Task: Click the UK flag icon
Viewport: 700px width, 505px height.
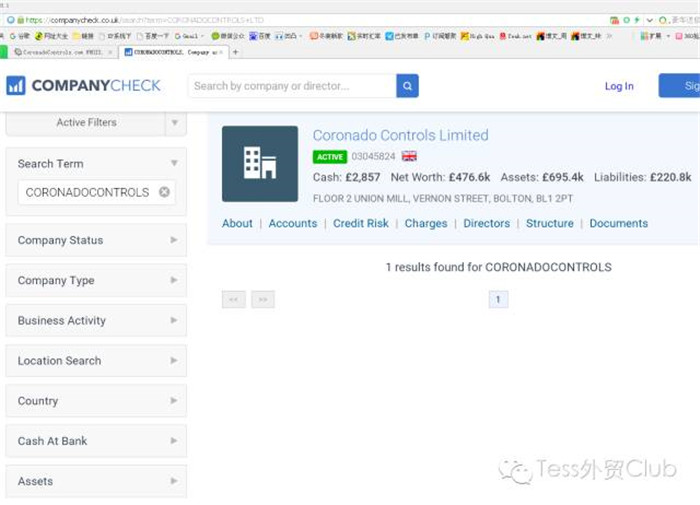Action: [x=409, y=156]
